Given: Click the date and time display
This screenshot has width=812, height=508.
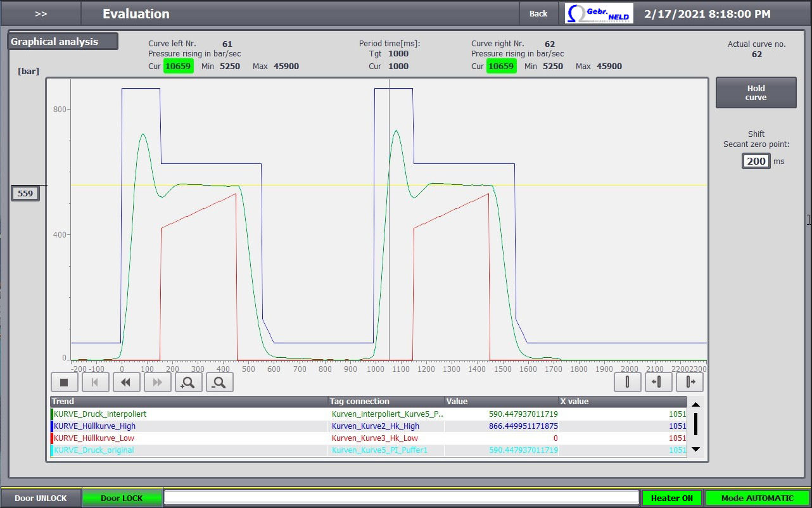Looking at the screenshot, I should tap(707, 13).
